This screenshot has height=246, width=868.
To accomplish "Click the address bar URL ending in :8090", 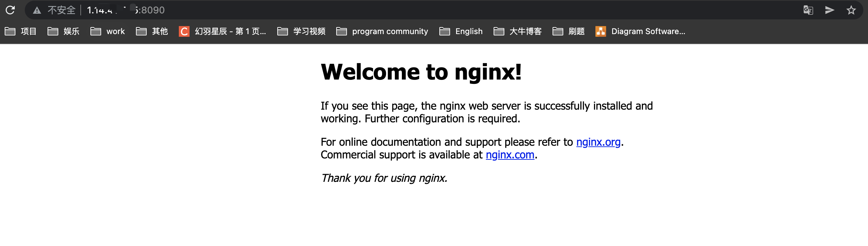I will (x=126, y=10).
